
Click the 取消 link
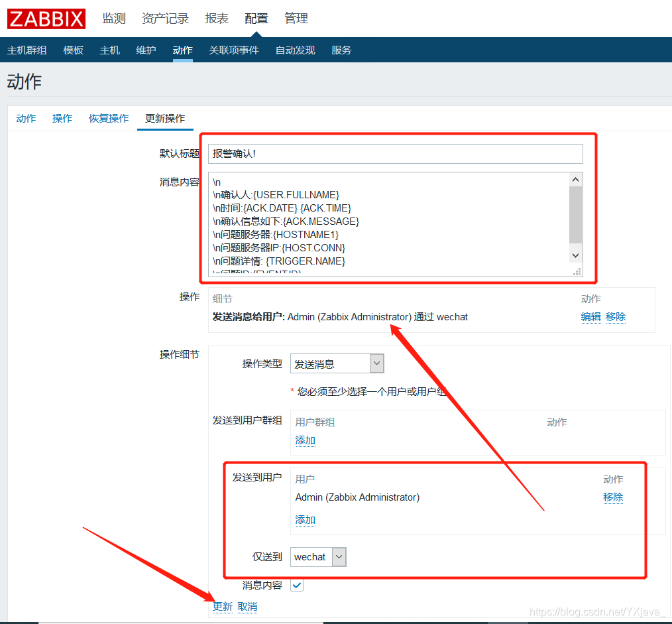click(x=247, y=606)
